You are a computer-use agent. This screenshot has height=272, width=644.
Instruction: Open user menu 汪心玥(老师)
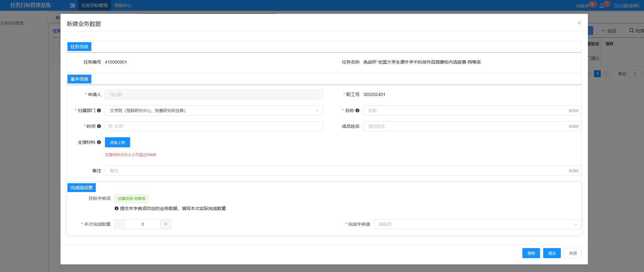click(627, 6)
